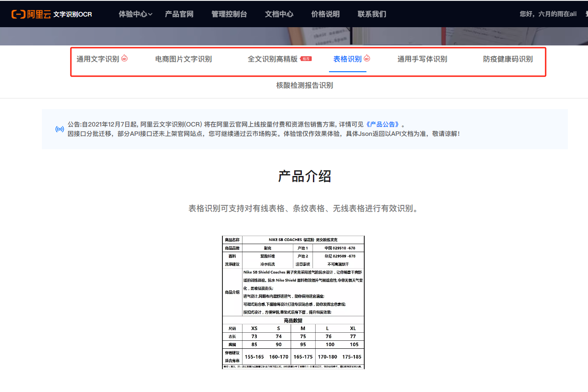
Task: Click the description text about 有线表格、条纹表格
Action: tap(304, 208)
